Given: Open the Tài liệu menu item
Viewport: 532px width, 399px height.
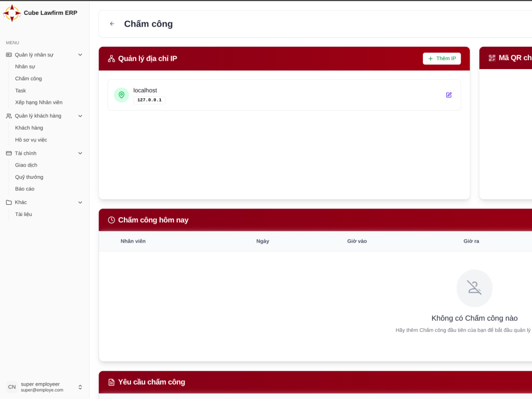Looking at the screenshot, I should [x=23, y=214].
